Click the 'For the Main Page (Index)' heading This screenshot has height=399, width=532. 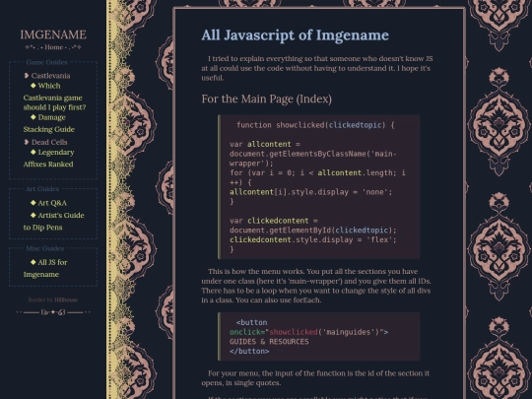pos(267,100)
